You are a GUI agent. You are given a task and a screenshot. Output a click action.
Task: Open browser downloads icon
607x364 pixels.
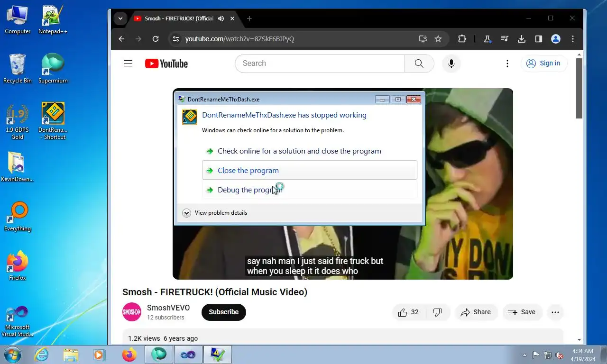[522, 39]
